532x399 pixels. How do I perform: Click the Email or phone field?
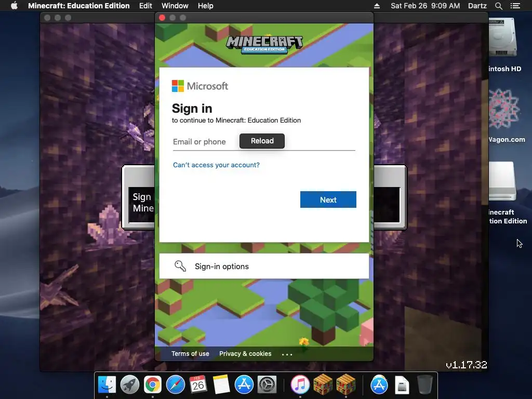click(264, 142)
